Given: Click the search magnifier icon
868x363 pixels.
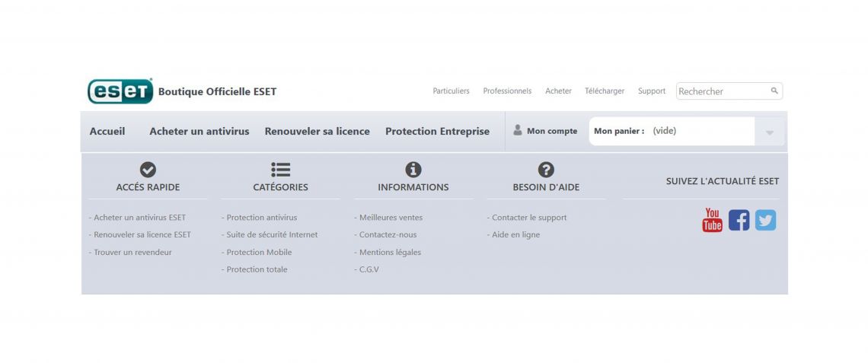Looking at the screenshot, I should [774, 91].
